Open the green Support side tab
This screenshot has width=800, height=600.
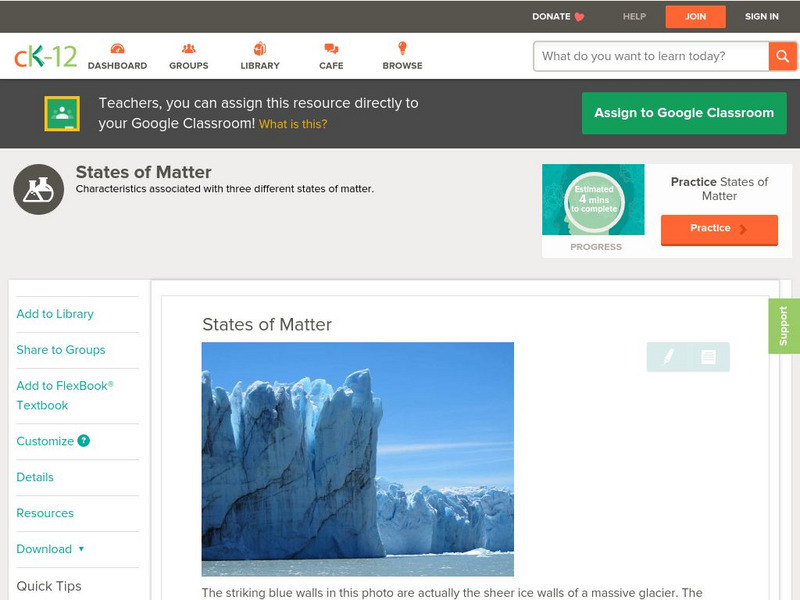(x=784, y=326)
